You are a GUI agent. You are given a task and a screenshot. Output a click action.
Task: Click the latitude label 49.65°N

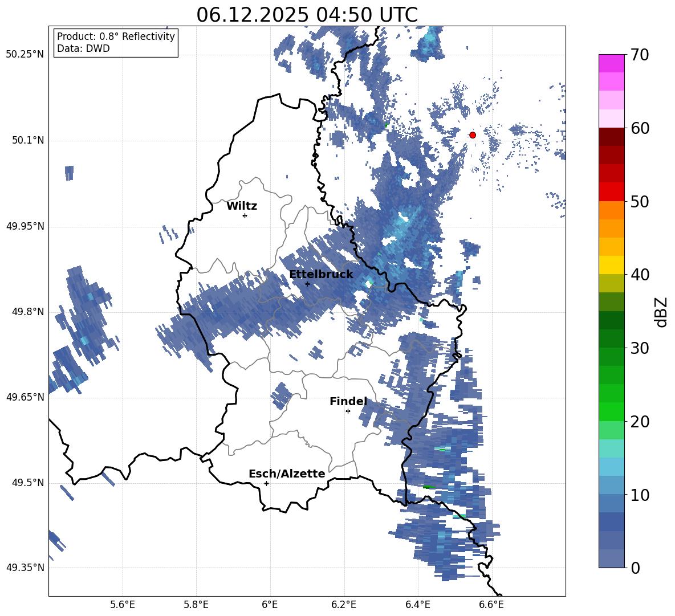(x=25, y=397)
